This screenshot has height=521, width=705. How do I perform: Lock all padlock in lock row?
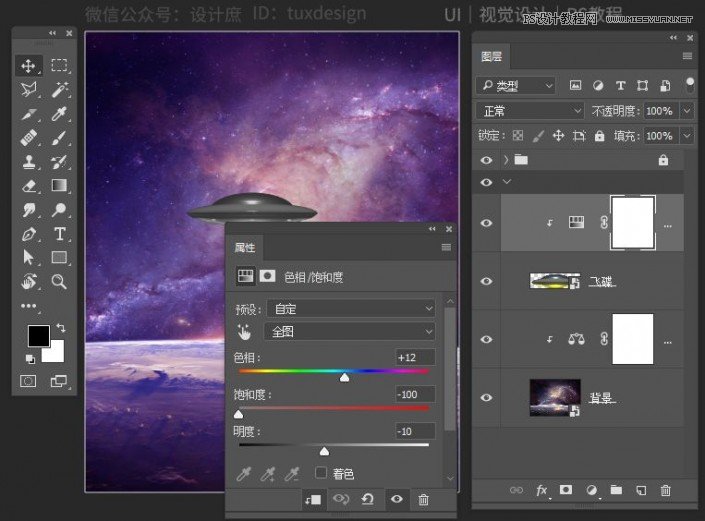coord(599,136)
